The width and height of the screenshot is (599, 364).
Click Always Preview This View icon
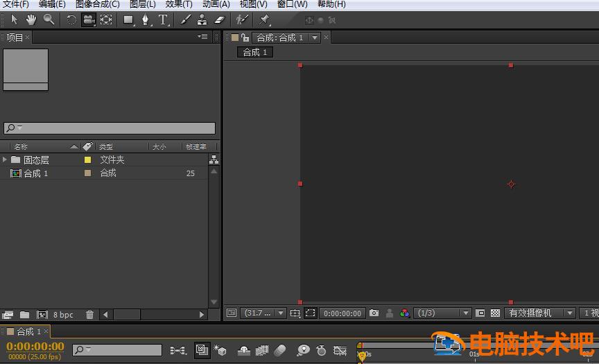[232, 313]
